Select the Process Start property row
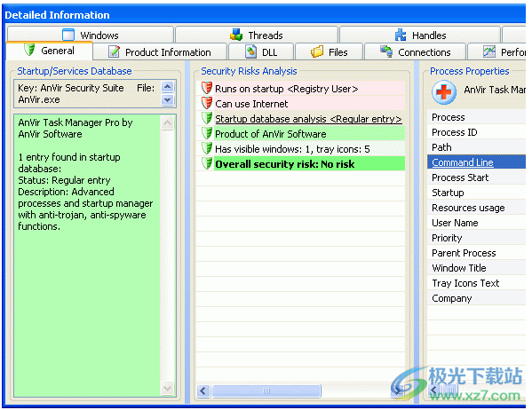532x410 pixels. [x=476, y=177]
